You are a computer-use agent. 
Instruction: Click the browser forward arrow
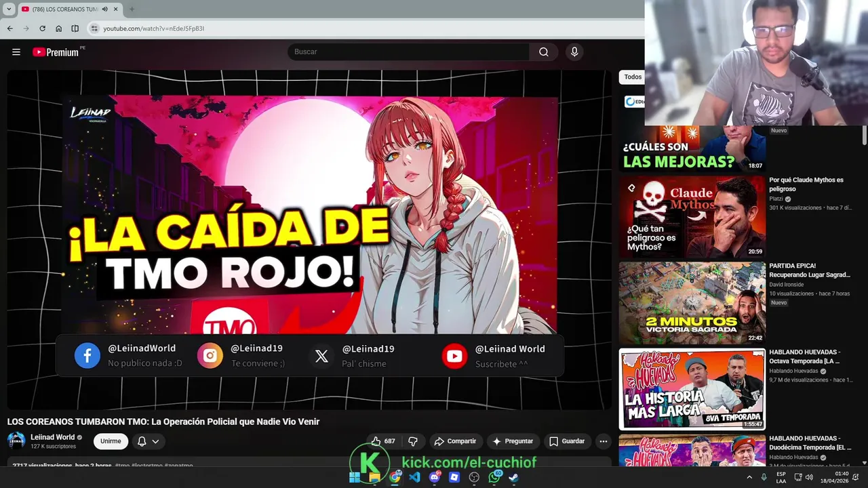(x=26, y=28)
